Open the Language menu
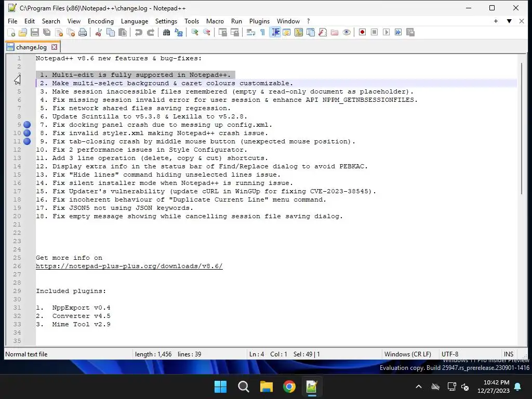The height and width of the screenshot is (399, 532). (x=135, y=21)
